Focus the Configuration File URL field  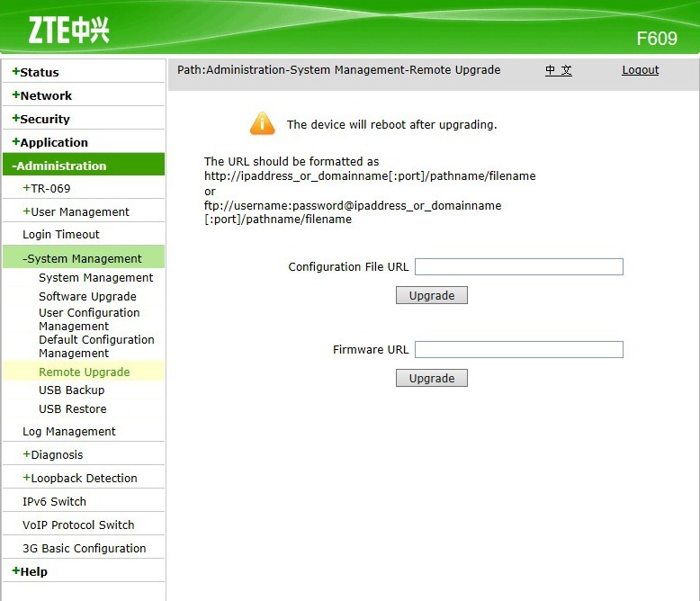[x=519, y=266]
